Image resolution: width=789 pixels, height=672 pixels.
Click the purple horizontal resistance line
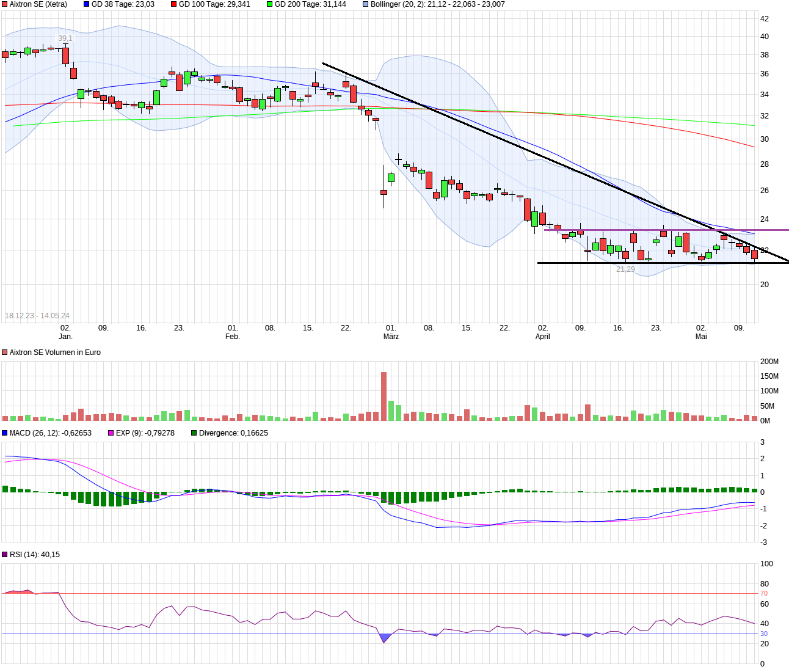tap(666, 230)
